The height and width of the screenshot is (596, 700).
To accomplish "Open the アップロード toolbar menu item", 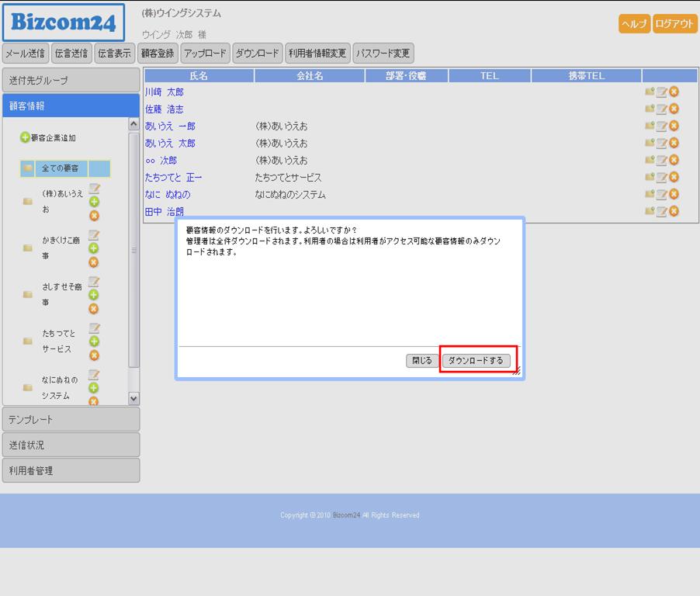I will tap(205, 54).
